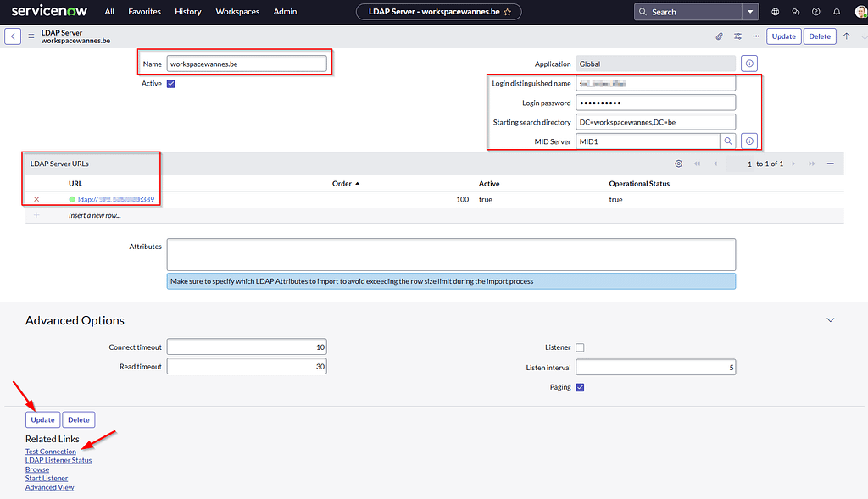Open the user avatar menu
The image size is (868, 499).
click(861, 12)
